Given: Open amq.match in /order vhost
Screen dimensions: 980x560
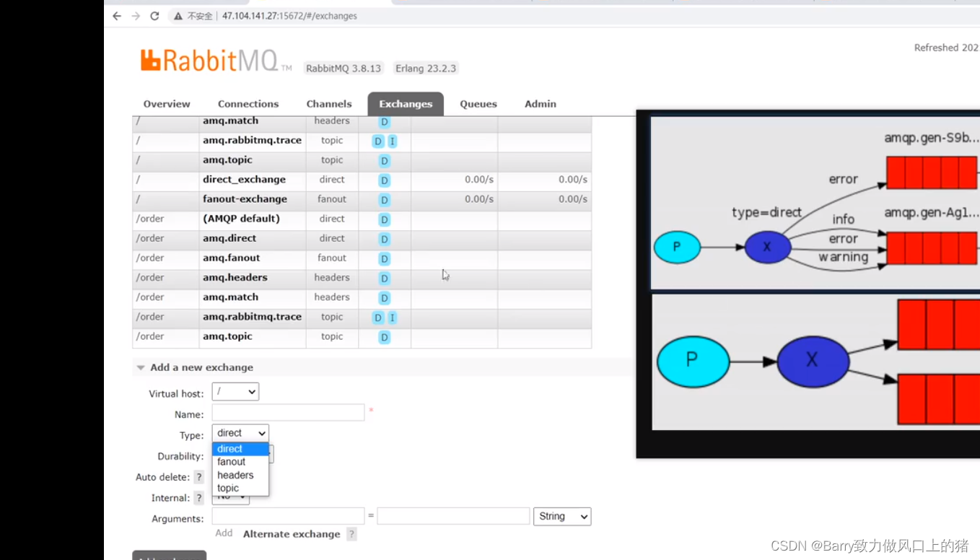Looking at the screenshot, I should (x=230, y=297).
